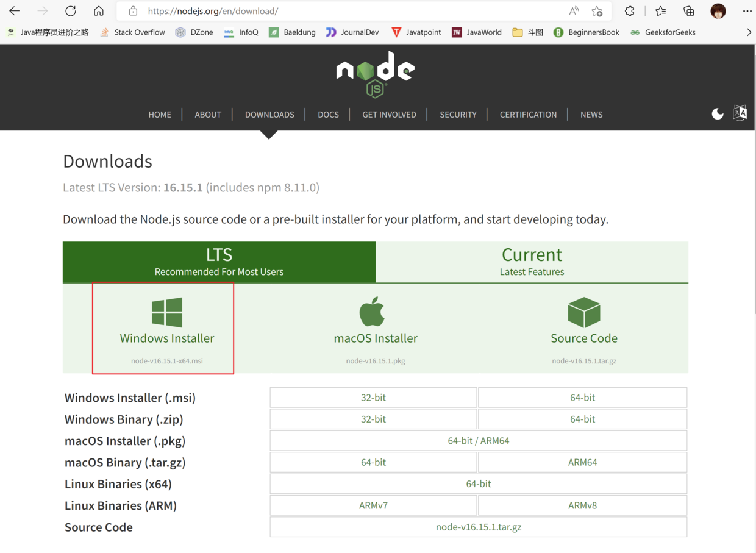Add this page to favorites

tap(597, 11)
